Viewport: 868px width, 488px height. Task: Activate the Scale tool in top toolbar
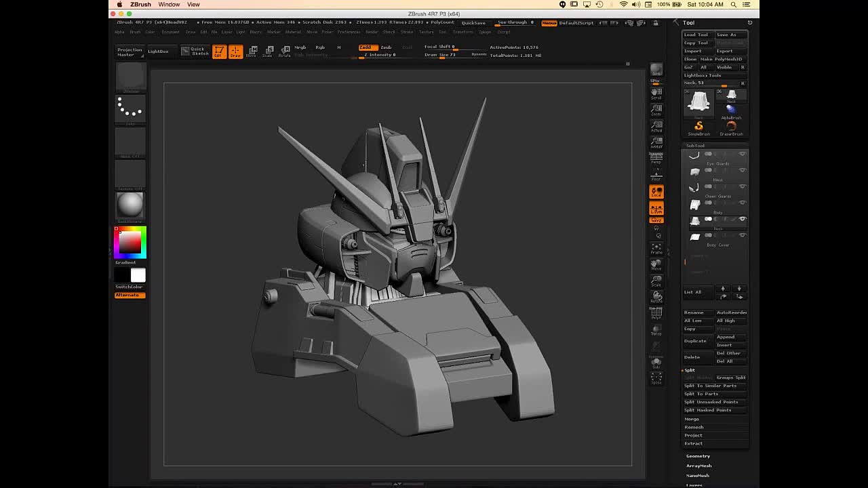tap(269, 52)
